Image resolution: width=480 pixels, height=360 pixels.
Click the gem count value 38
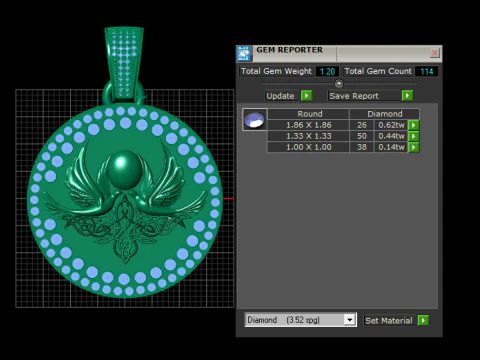(362, 147)
